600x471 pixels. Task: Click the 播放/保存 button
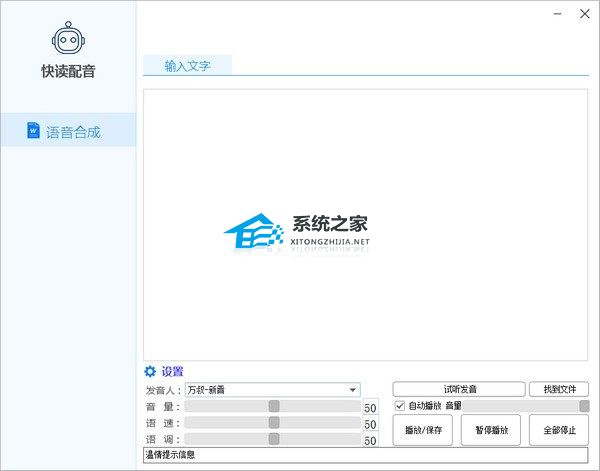pos(423,430)
